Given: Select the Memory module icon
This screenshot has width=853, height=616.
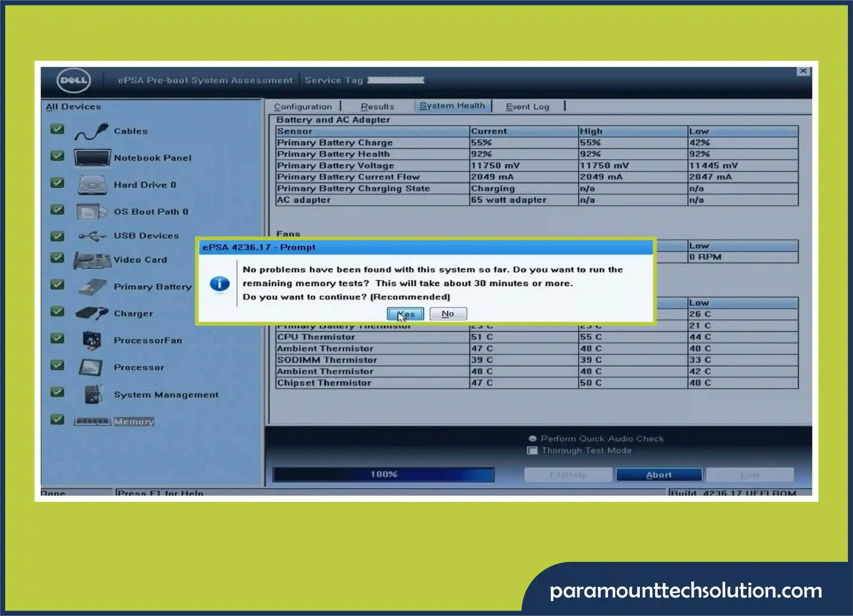Looking at the screenshot, I should [x=93, y=421].
